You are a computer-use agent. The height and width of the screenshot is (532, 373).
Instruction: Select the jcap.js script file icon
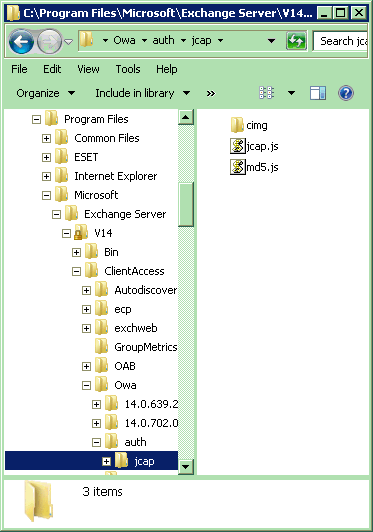pos(237,146)
